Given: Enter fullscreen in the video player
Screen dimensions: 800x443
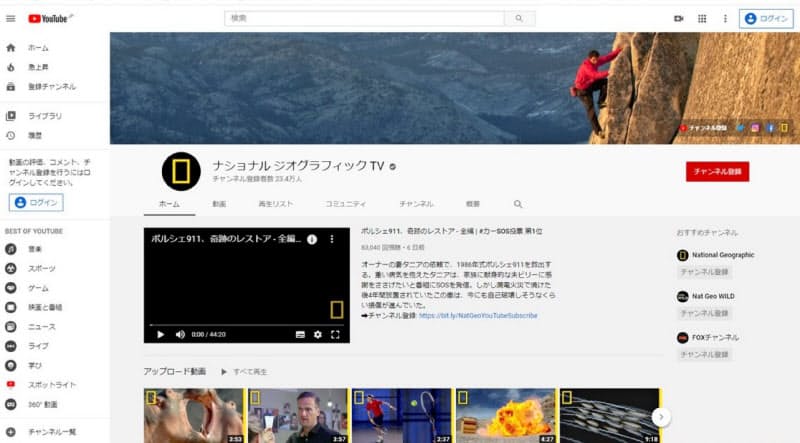Looking at the screenshot, I should click(x=336, y=334).
